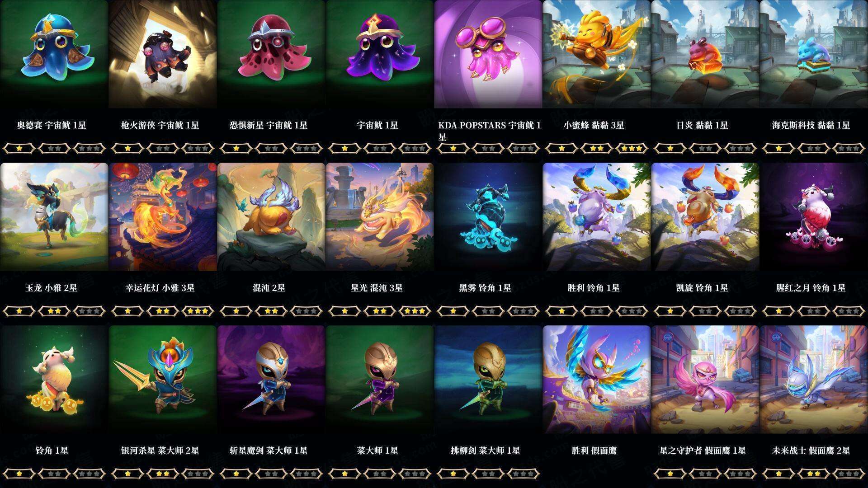Pick two-star badge under 银河杀星 菜大师

162,474
